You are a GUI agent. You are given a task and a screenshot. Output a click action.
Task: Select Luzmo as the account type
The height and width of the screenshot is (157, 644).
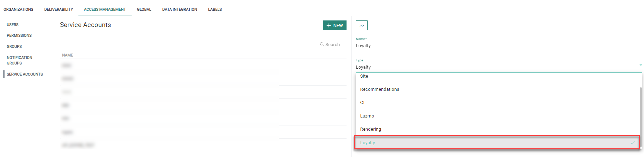[367, 116]
